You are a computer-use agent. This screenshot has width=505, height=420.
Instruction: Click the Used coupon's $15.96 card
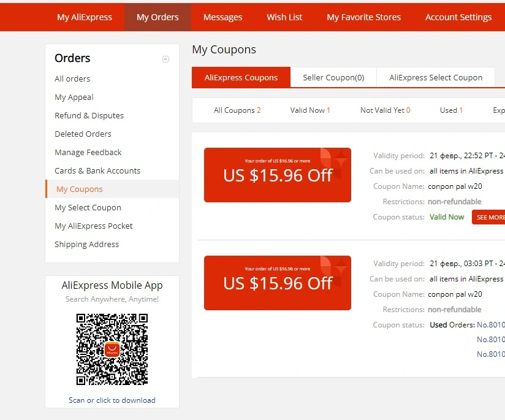(x=277, y=283)
